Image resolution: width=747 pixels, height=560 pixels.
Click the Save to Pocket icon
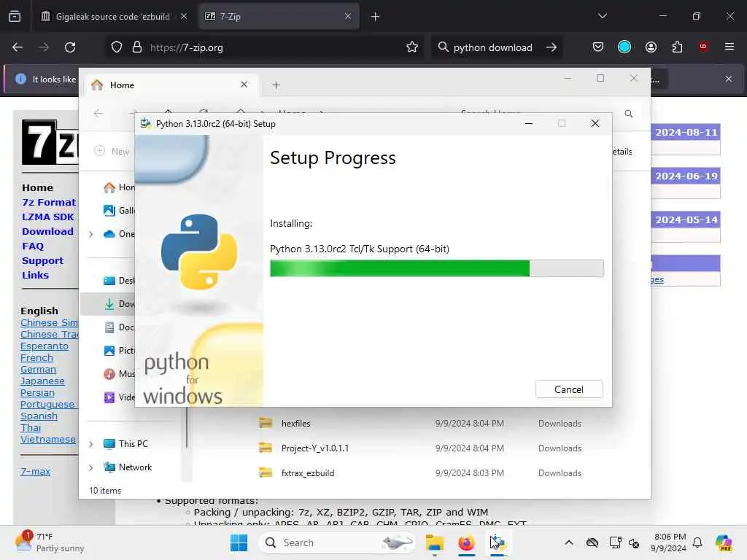click(598, 47)
